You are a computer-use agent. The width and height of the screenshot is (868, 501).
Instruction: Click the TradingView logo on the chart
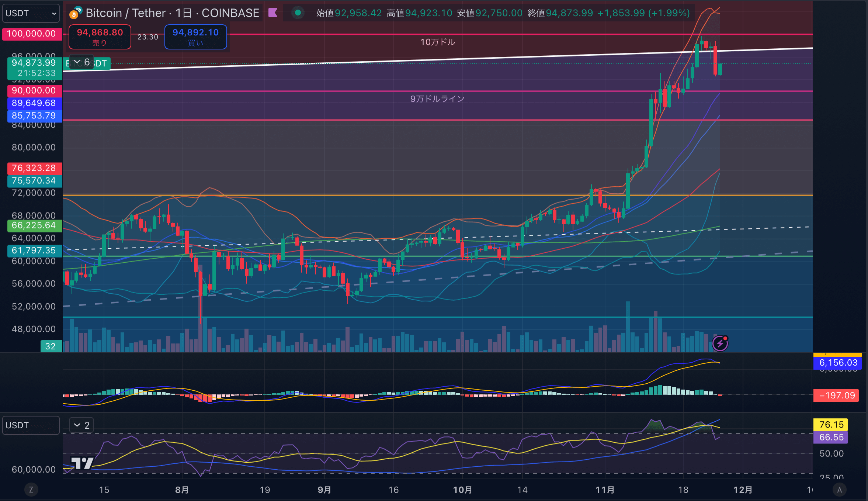82,463
